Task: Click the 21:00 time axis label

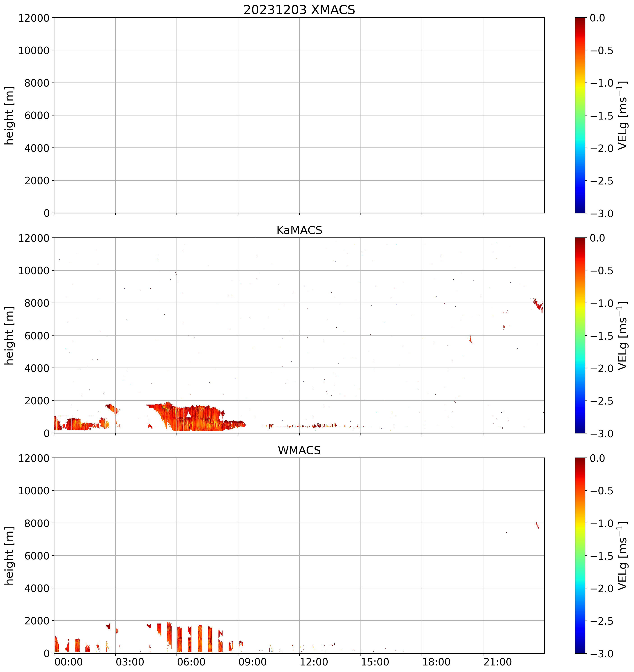Action: tap(498, 662)
